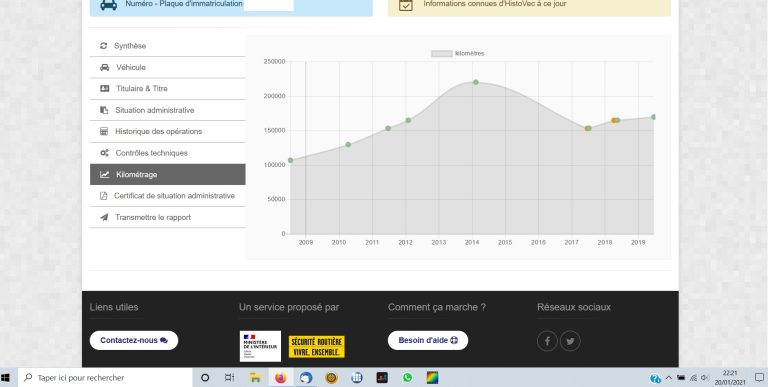Screen dimensions: 768x387
Task: Open Task View in the taskbar
Action: 229,378
